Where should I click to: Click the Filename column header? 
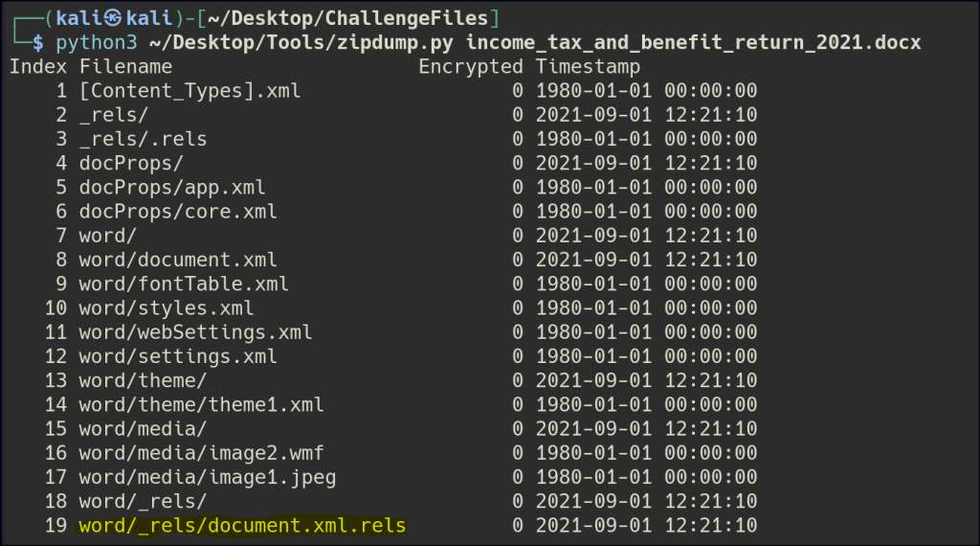(125, 67)
